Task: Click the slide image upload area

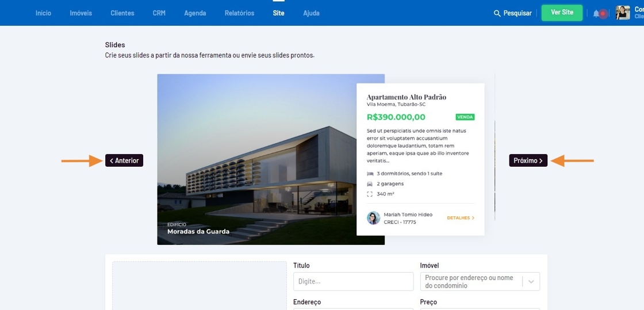Action: 199,286
